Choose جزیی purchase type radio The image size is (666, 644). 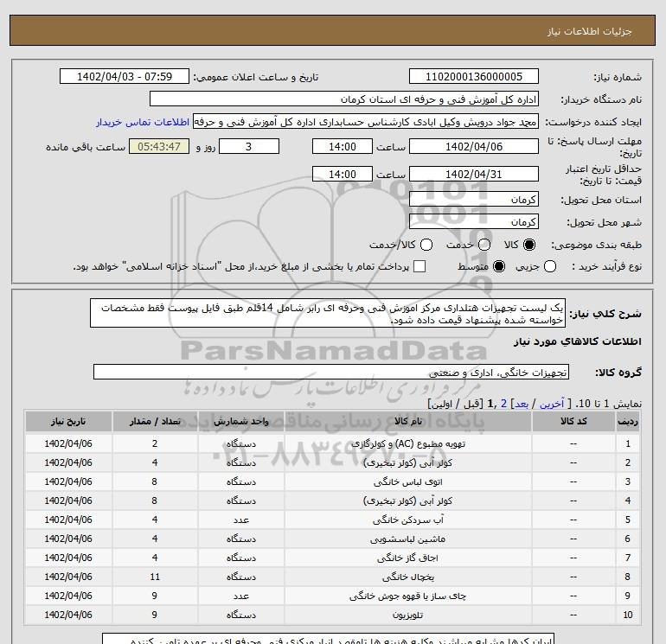(550, 266)
